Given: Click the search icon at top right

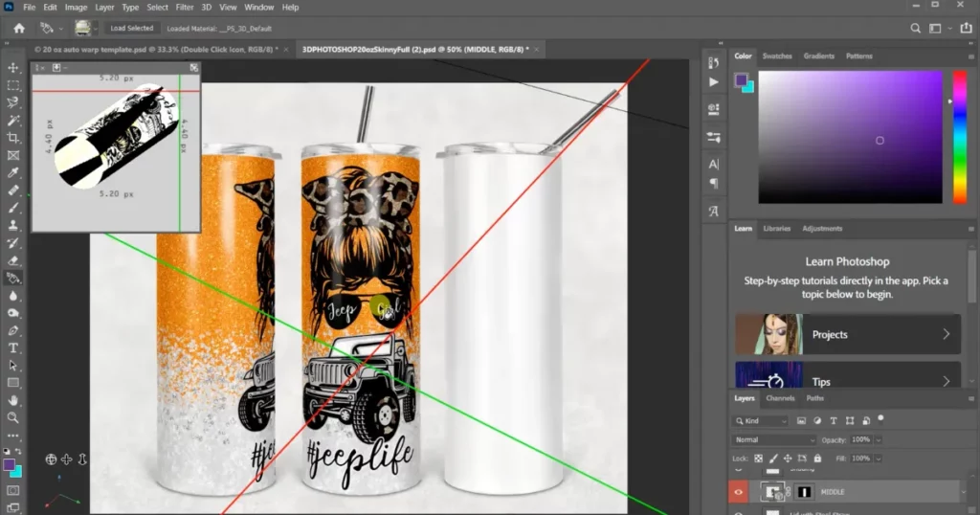Looking at the screenshot, I should pos(915,28).
